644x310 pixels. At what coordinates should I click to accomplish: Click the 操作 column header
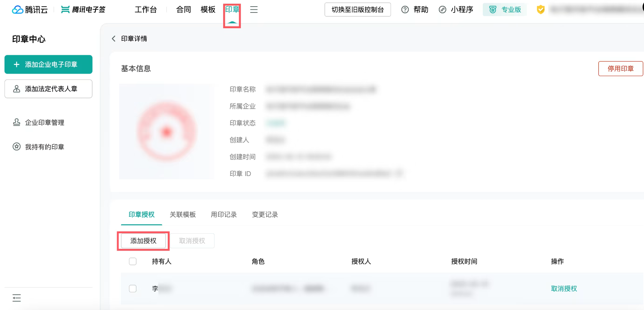557,261
